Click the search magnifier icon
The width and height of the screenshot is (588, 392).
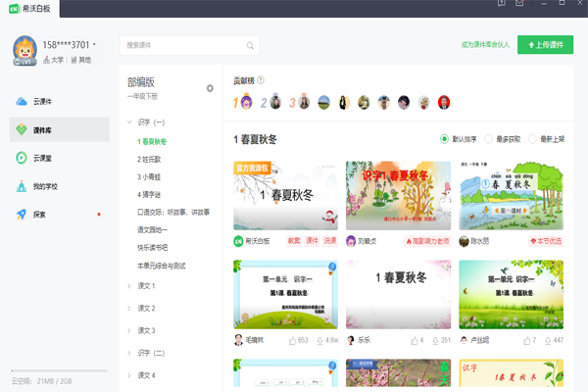pos(250,45)
